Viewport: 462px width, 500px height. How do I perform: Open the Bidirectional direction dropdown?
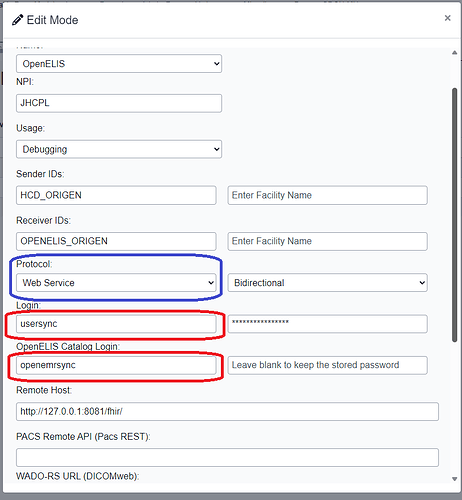327,283
